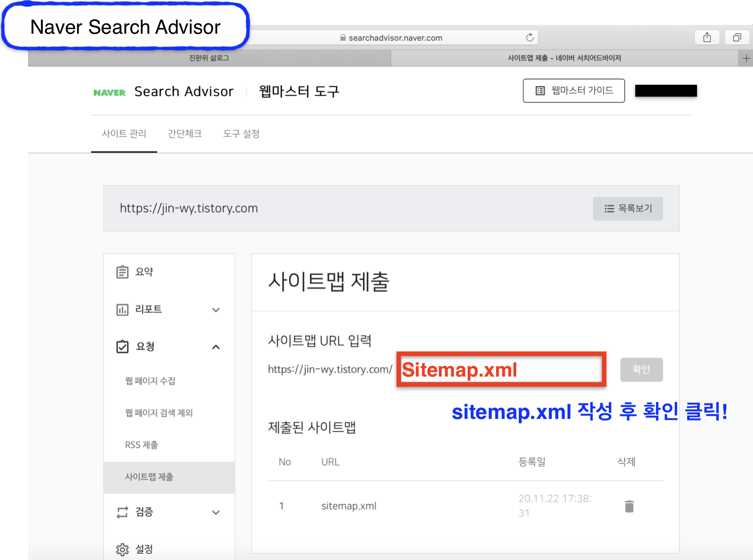Click the Search Advisor title link

(x=184, y=91)
